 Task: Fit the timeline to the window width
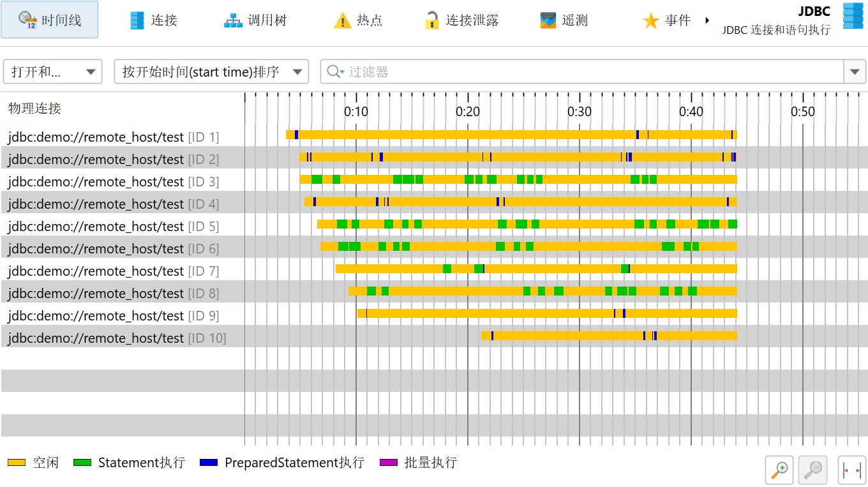tap(851, 470)
